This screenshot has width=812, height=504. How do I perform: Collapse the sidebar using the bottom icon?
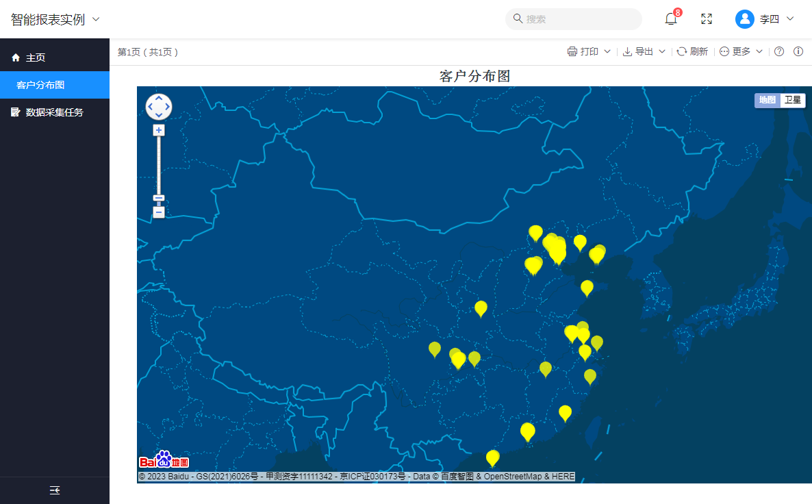55,490
